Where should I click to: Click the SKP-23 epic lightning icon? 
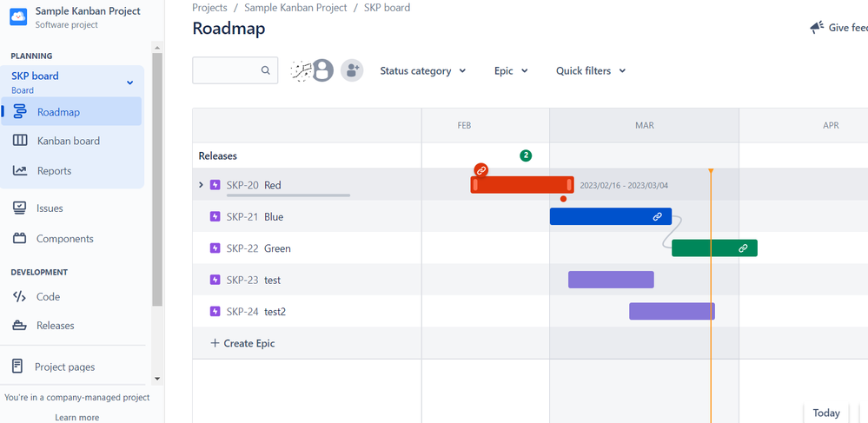(215, 280)
